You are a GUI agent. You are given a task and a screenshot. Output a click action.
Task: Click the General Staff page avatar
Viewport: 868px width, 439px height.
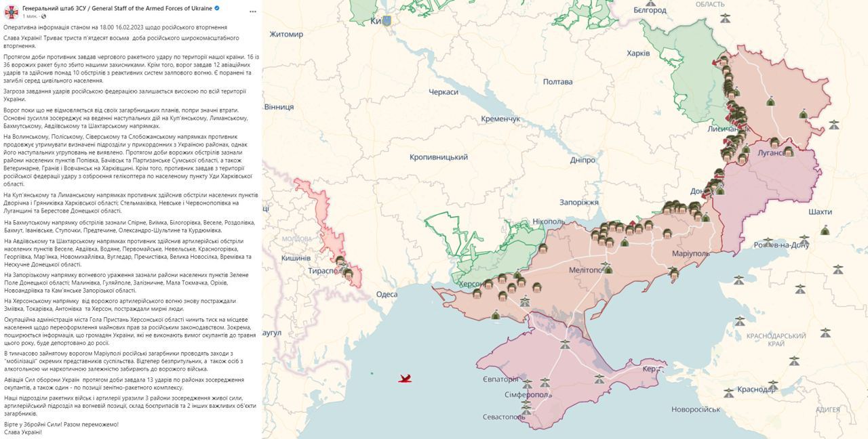pyautogui.click(x=11, y=12)
